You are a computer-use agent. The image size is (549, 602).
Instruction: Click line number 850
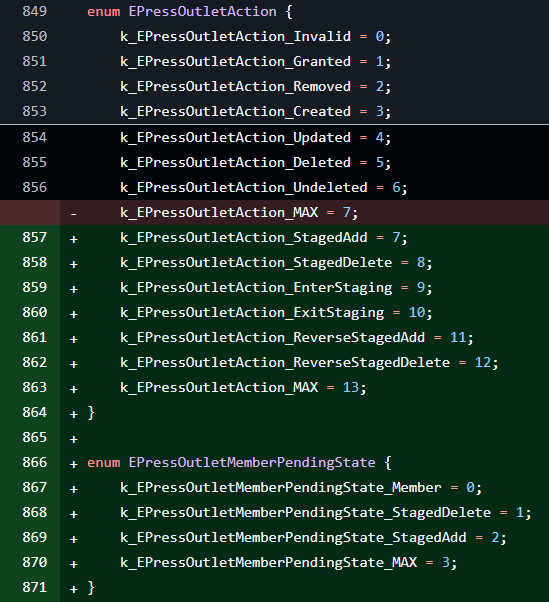35,36
